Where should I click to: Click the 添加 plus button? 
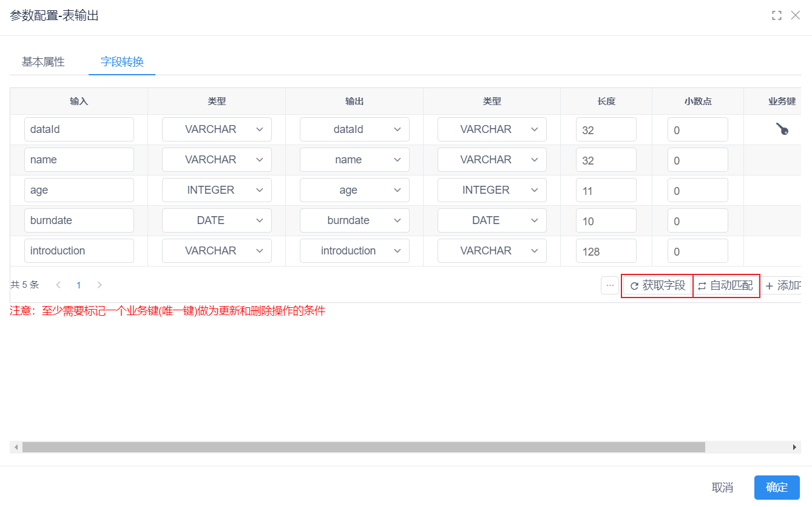[x=783, y=285]
